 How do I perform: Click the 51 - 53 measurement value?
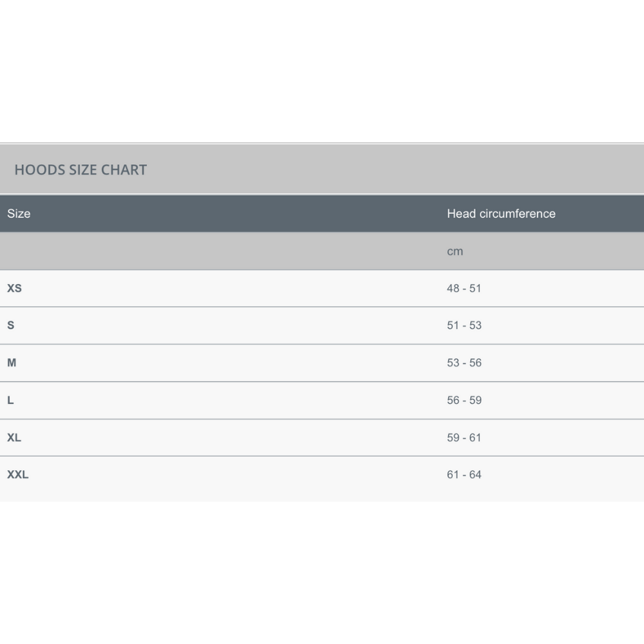(x=464, y=325)
